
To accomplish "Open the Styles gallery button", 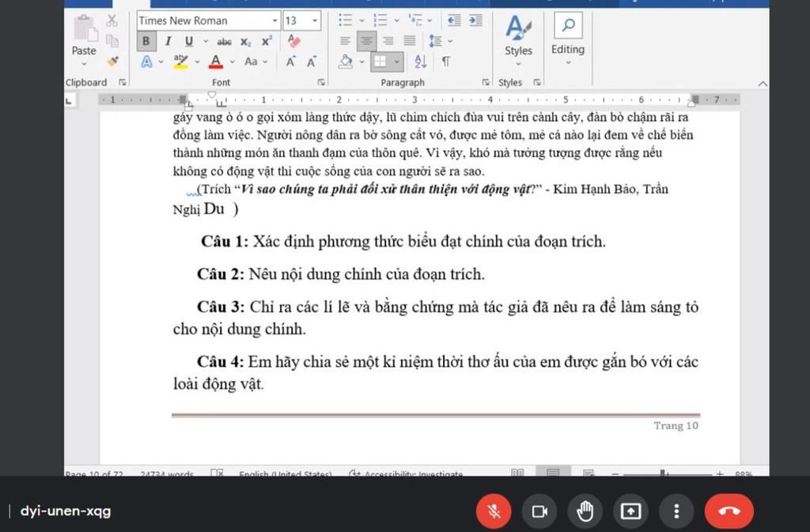I will 518,40.
